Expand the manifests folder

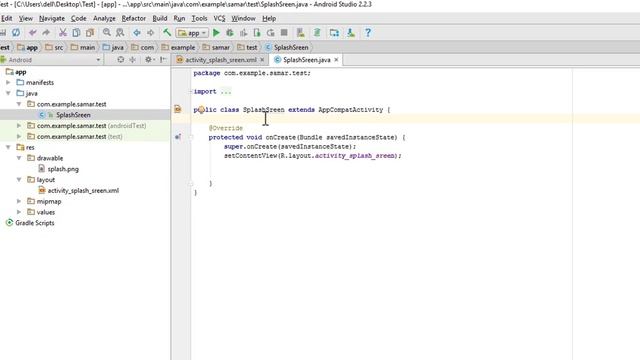(8, 82)
